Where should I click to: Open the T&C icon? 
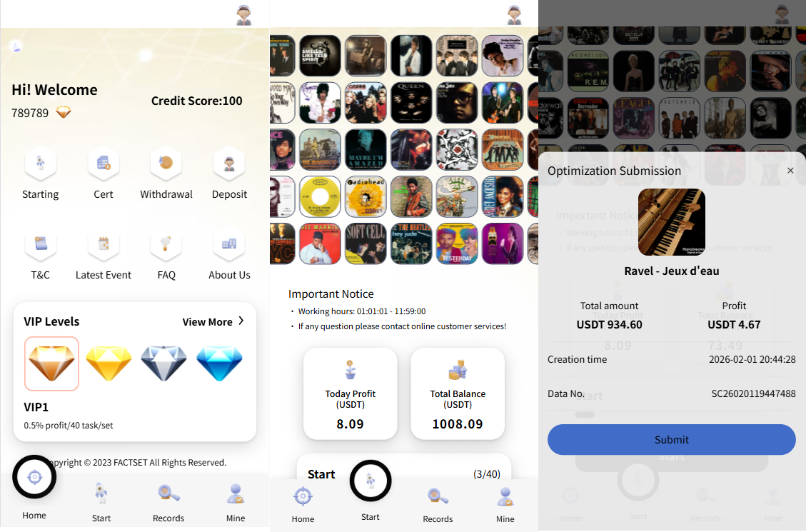(x=40, y=244)
